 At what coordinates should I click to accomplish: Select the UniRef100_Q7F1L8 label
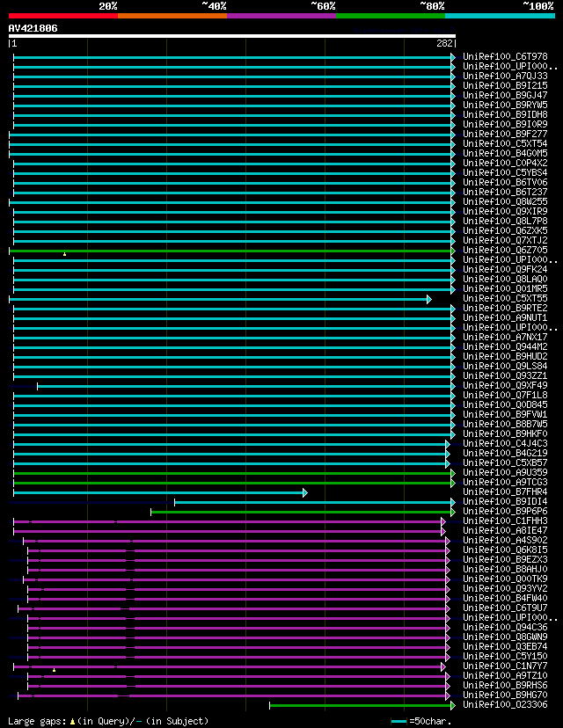(505, 395)
